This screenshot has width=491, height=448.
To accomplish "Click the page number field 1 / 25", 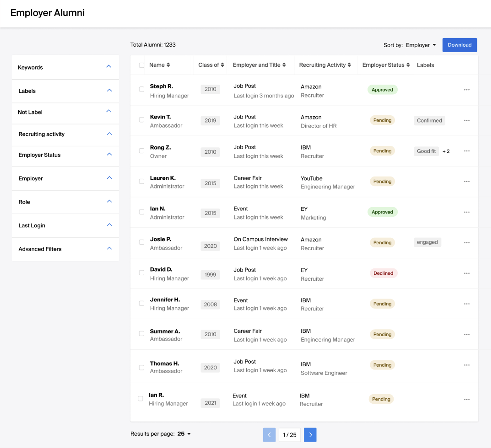I will [289, 435].
